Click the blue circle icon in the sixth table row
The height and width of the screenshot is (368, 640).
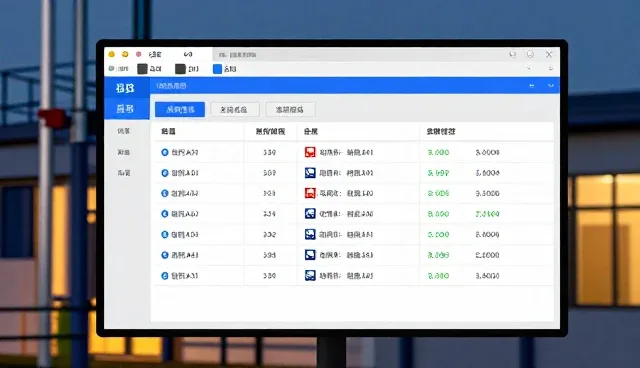tap(165, 255)
